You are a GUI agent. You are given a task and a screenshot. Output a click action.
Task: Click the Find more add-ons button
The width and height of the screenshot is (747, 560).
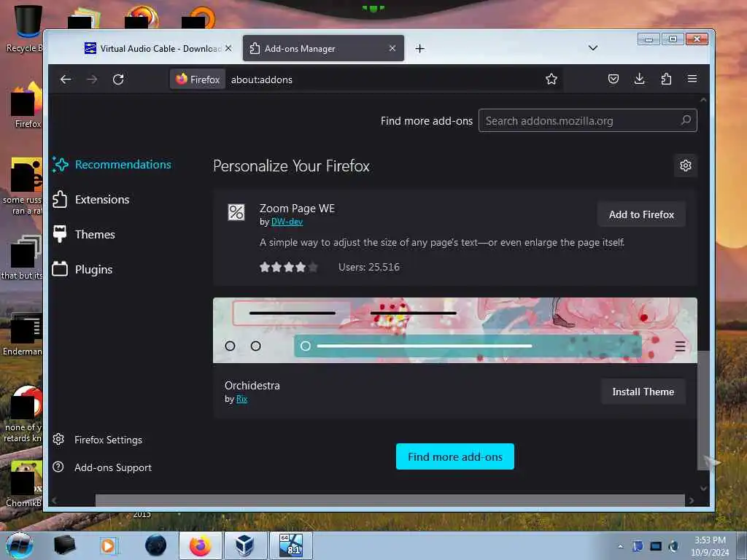click(455, 456)
